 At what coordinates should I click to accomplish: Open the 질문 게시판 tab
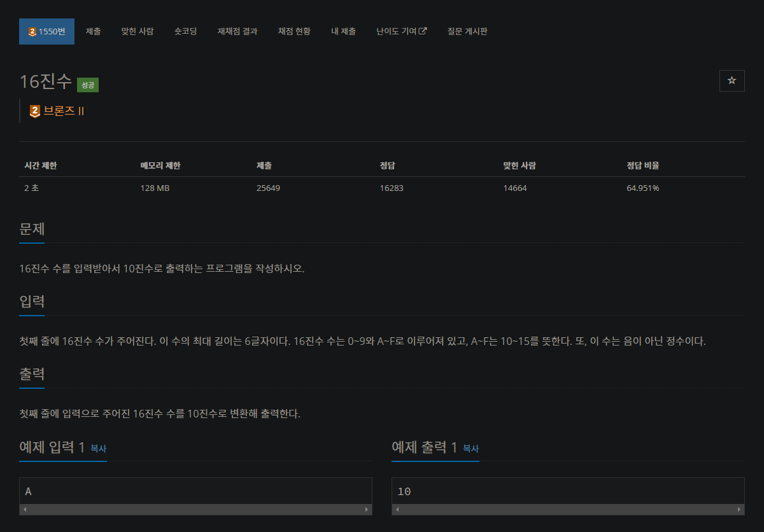467,31
